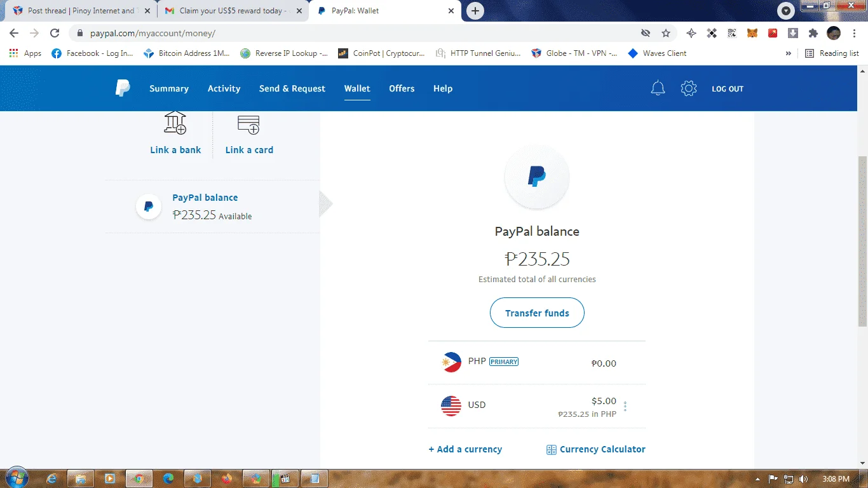This screenshot has height=488, width=868.
Task: Open account settings gear
Action: click(x=689, y=88)
